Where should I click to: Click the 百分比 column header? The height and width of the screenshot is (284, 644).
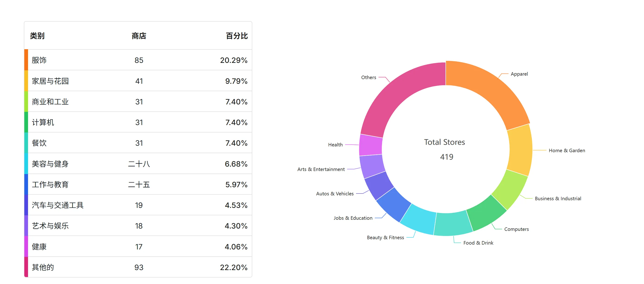[x=237, y=36]
